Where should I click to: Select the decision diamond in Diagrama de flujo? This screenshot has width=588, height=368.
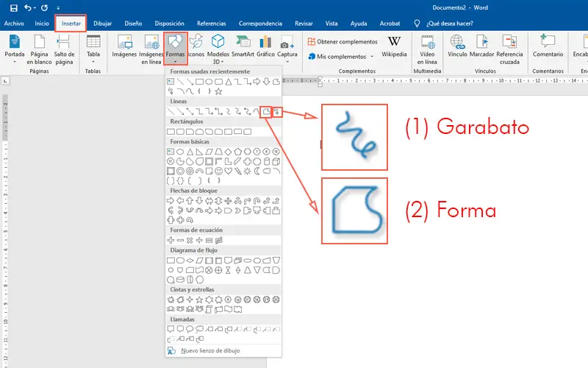pyautogui.click(x=190, y=261)
